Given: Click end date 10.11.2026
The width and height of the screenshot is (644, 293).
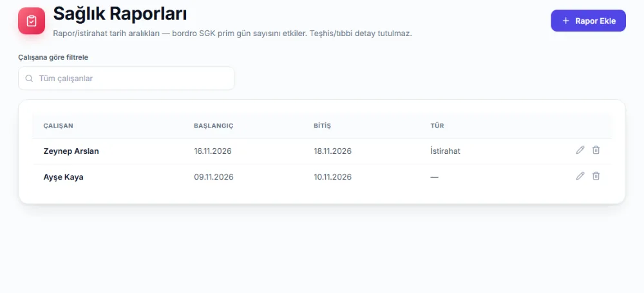Looking at the screenshot, I should 333,177.
